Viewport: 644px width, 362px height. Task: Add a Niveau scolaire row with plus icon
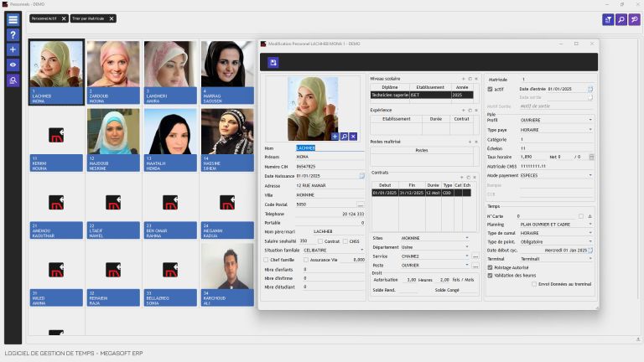464,79
